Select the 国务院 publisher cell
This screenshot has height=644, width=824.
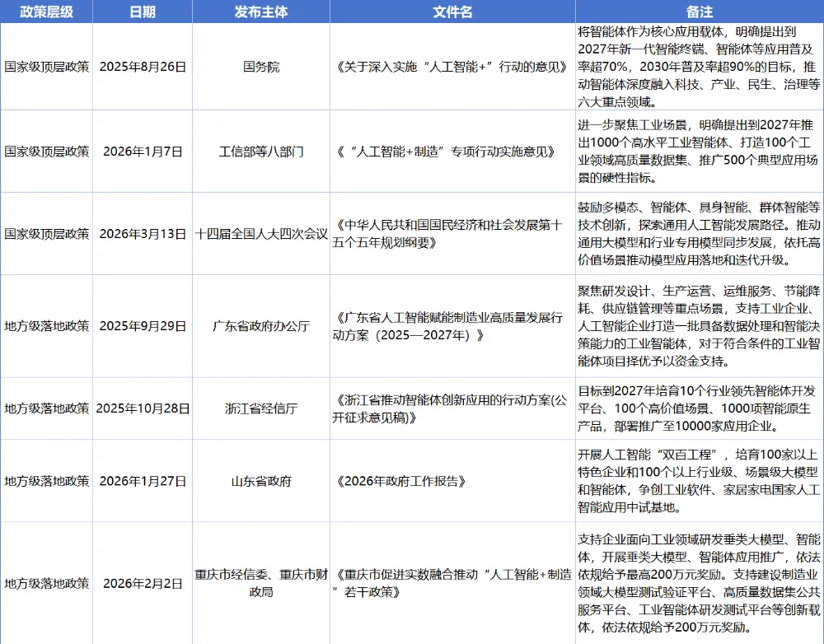(261, 67)
